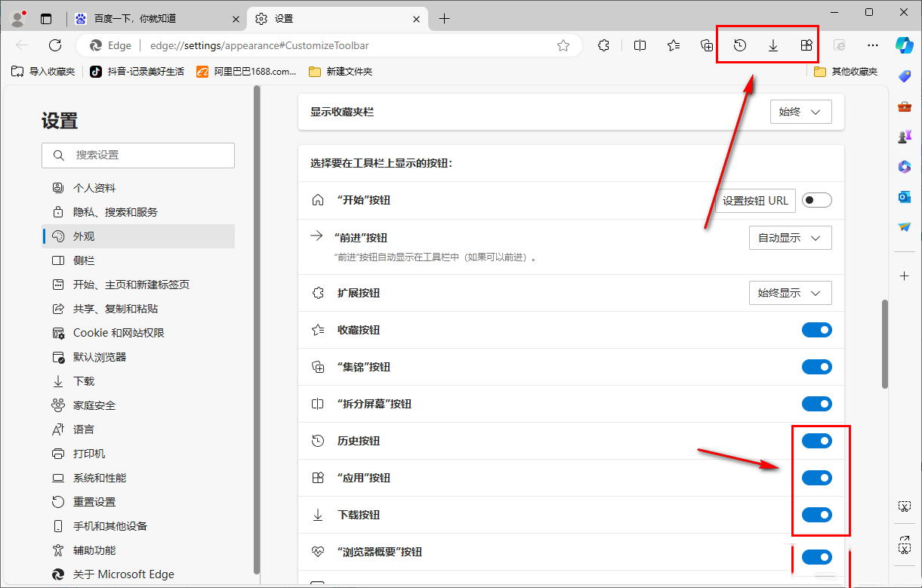Open a new tab with plus button
The image size is (922, 588).
click(x=444, y=19)
